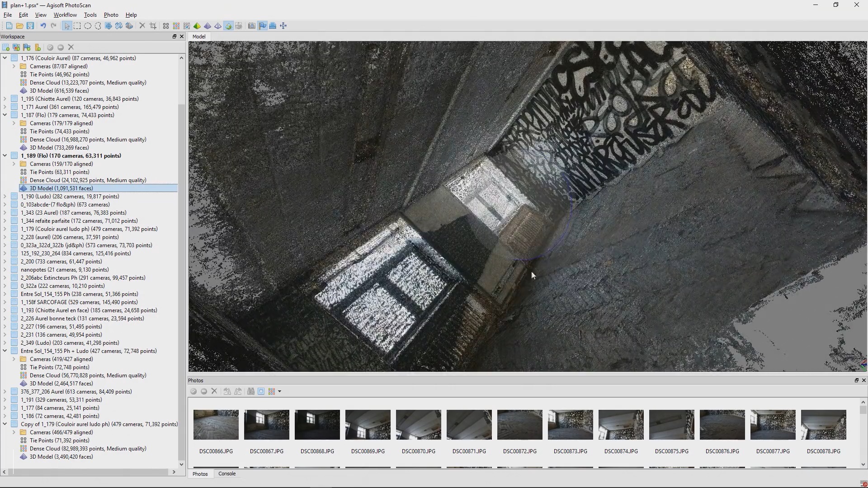The width and height of the screenshot is (868, 488).
Task: Float the Workspace panel
Action: pos(174,37)
